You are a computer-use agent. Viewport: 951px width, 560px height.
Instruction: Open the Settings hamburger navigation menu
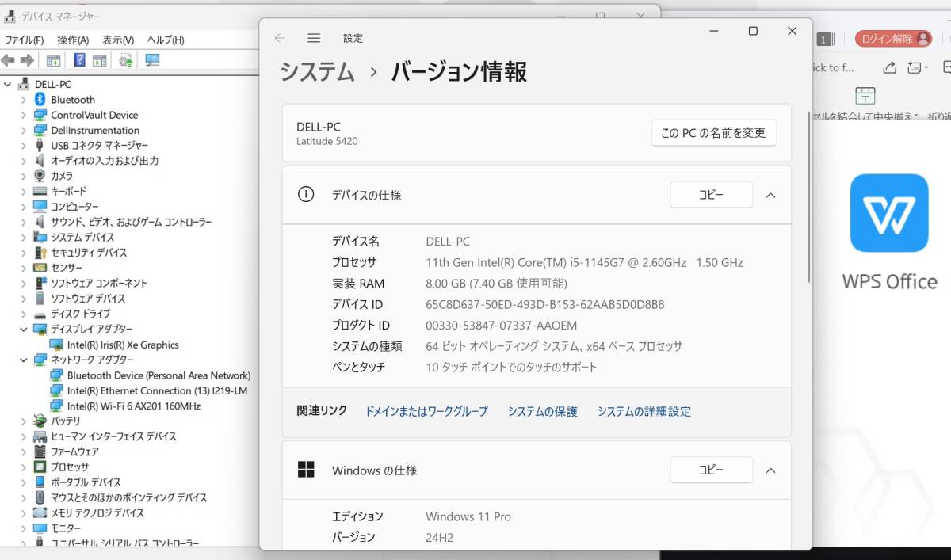point(314,38)
